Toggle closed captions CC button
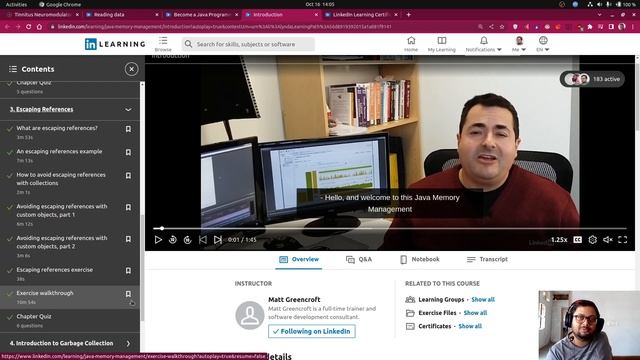Viewport: 640px width, 360px height. pyautogui.click(x=578, y=240)
